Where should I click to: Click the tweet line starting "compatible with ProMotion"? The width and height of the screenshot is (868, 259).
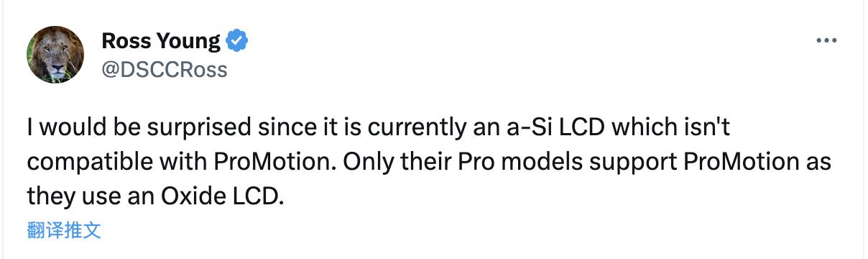coord(429,164)
